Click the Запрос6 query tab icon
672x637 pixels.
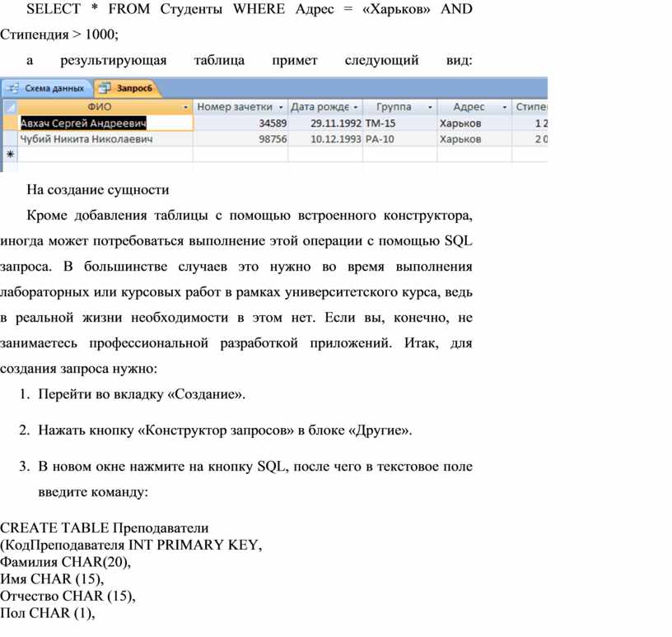coord(105,88)
